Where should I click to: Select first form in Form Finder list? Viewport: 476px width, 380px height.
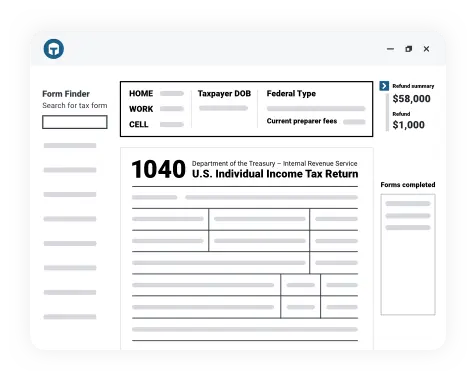coord(70,145)
